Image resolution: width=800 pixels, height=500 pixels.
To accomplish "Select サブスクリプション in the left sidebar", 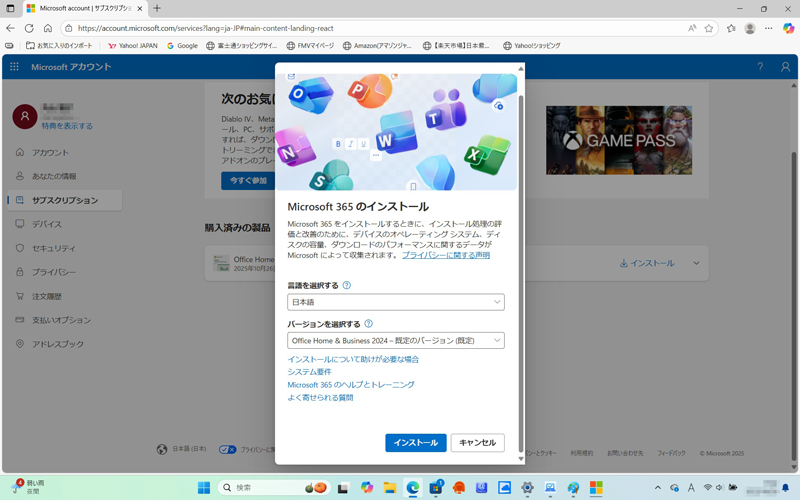I will coord(64,200).
